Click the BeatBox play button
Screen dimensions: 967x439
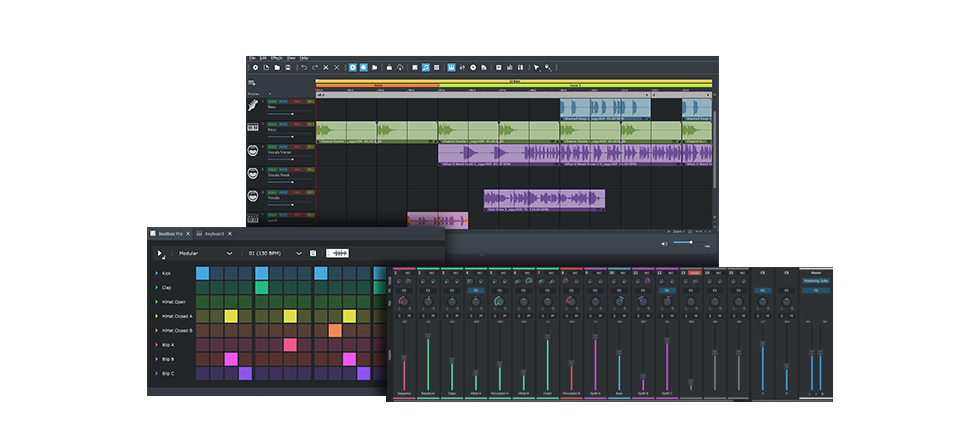tap(160, 253)
